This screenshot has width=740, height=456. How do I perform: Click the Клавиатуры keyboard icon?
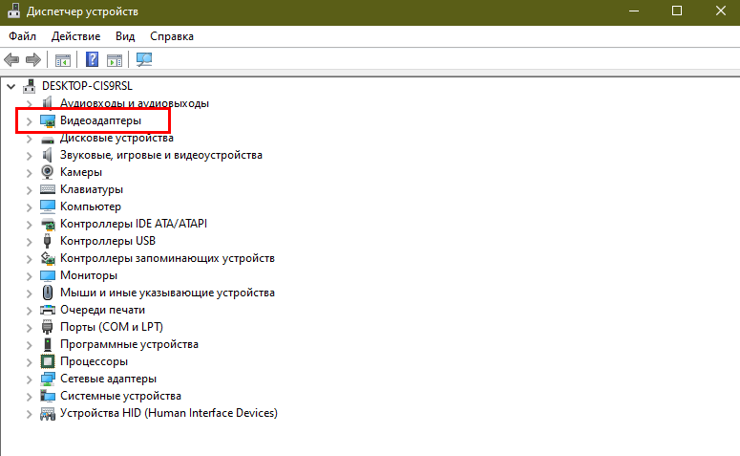[48, 189]
